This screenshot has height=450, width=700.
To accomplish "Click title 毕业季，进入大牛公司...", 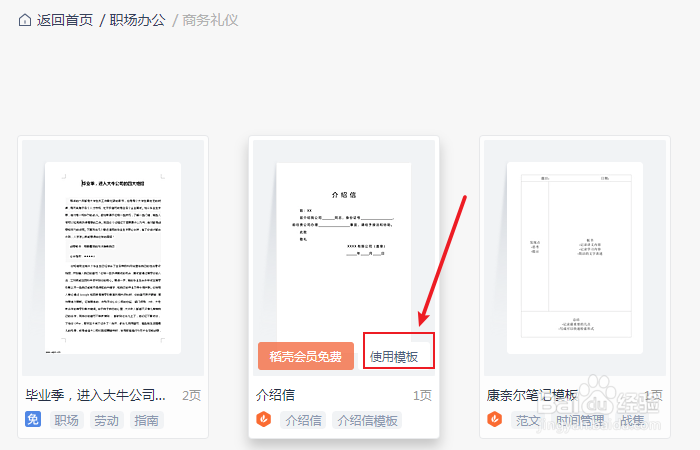I will 96,395.
